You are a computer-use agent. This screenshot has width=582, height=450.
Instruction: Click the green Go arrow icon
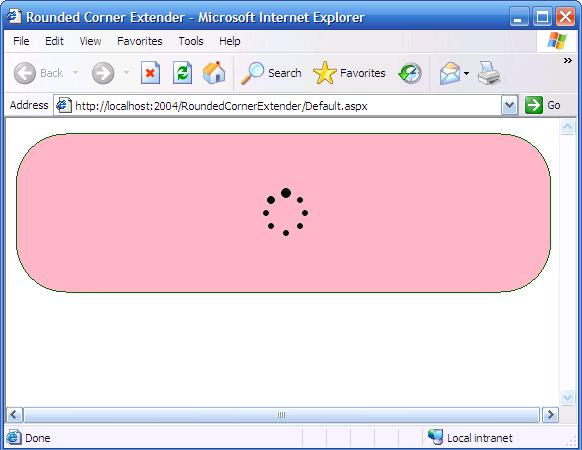point(534,105)
